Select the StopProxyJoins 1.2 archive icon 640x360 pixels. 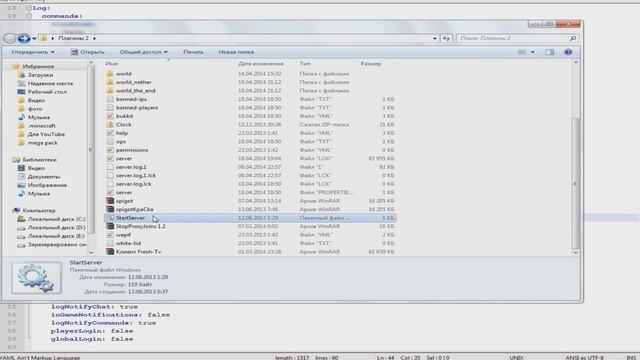coord(110,227)
